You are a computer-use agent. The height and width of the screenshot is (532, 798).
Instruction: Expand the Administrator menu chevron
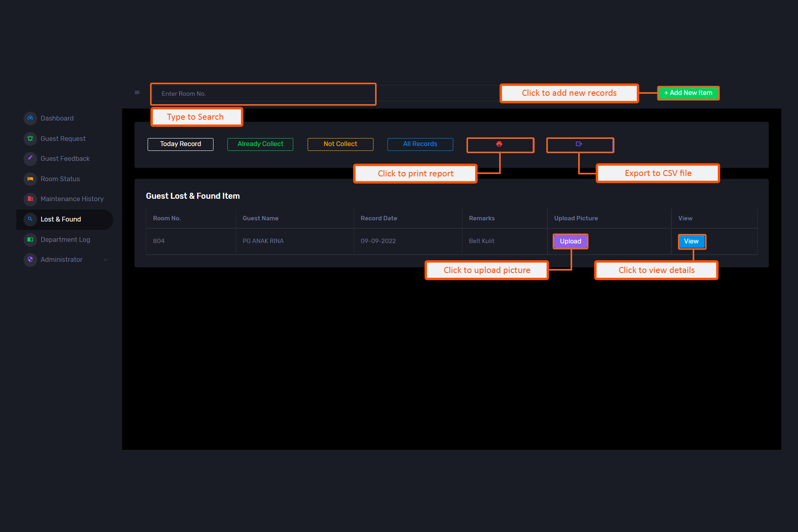[106, 260]
